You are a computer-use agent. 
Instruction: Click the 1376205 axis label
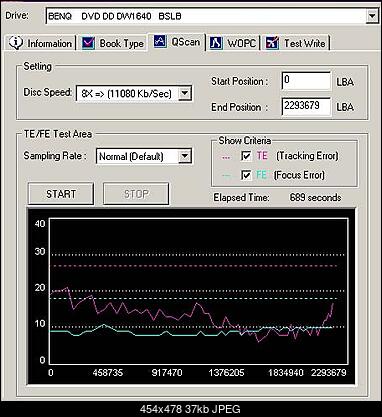(226, 372)
